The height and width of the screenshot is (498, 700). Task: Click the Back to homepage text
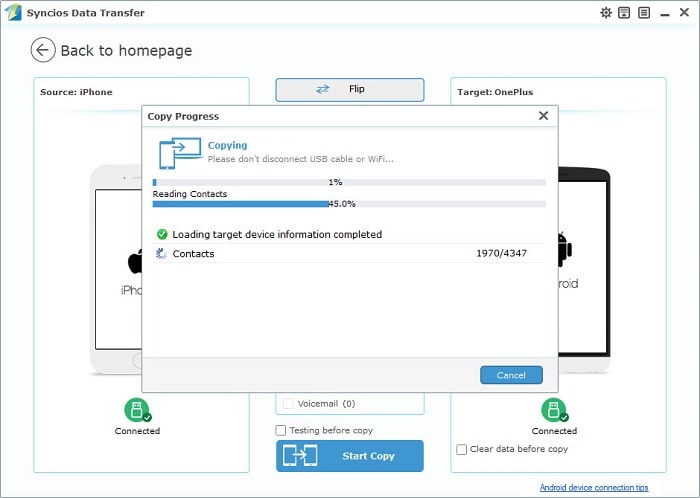tap(126, 50)
